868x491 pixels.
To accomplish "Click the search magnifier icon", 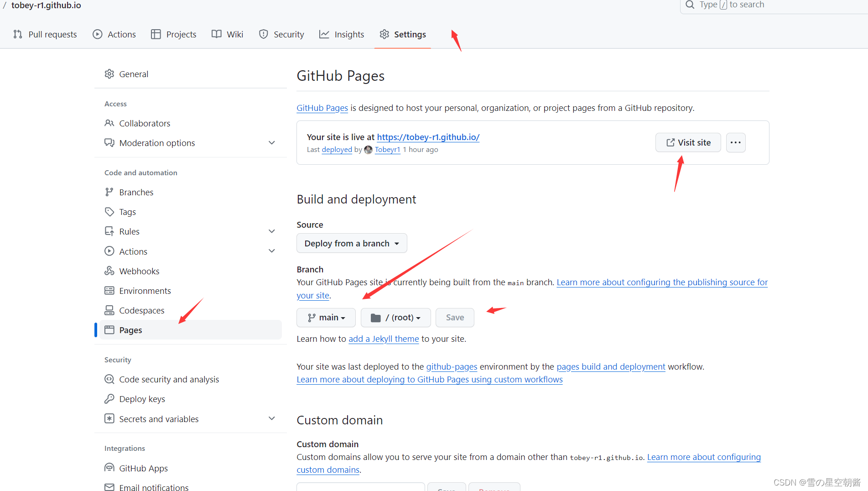I will [690, 5].
